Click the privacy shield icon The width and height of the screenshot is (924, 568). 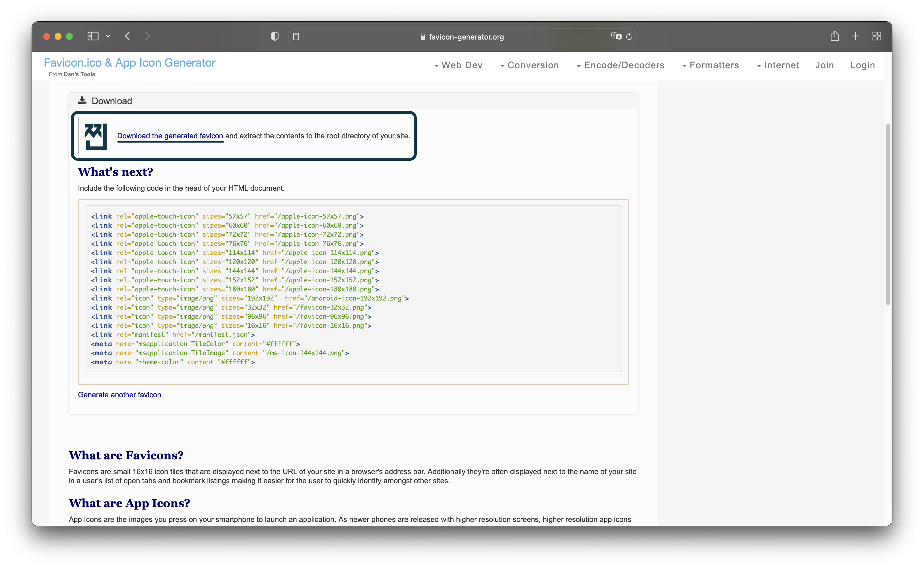coord(275,36)
